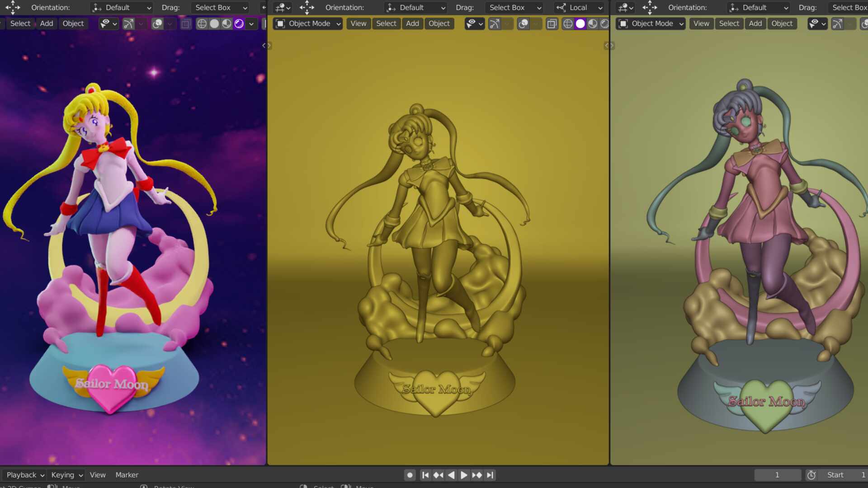868x488 pixels.
Task: Toggle the X-ray icon in the left viewport
Action: pos(185,23)
